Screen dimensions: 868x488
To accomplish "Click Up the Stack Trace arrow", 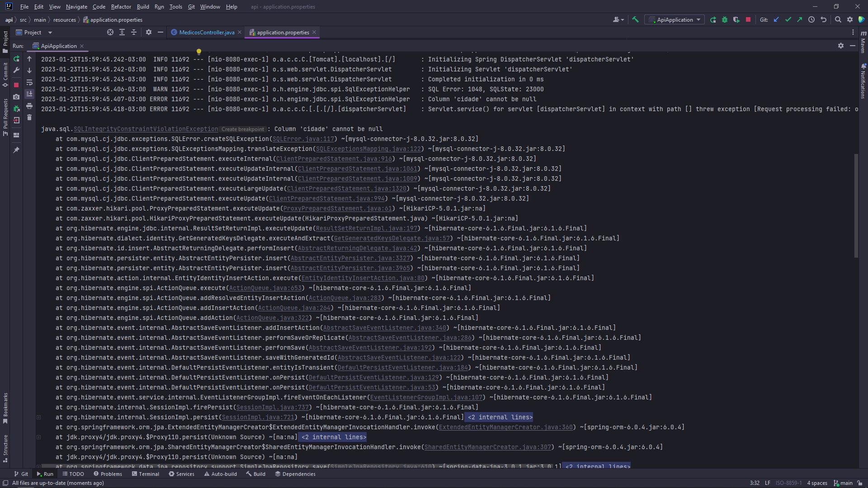I will (29, 59).
